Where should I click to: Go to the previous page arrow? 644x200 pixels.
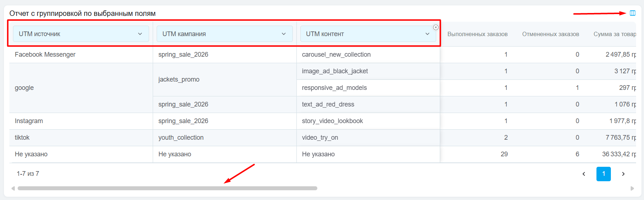[584, 174]
